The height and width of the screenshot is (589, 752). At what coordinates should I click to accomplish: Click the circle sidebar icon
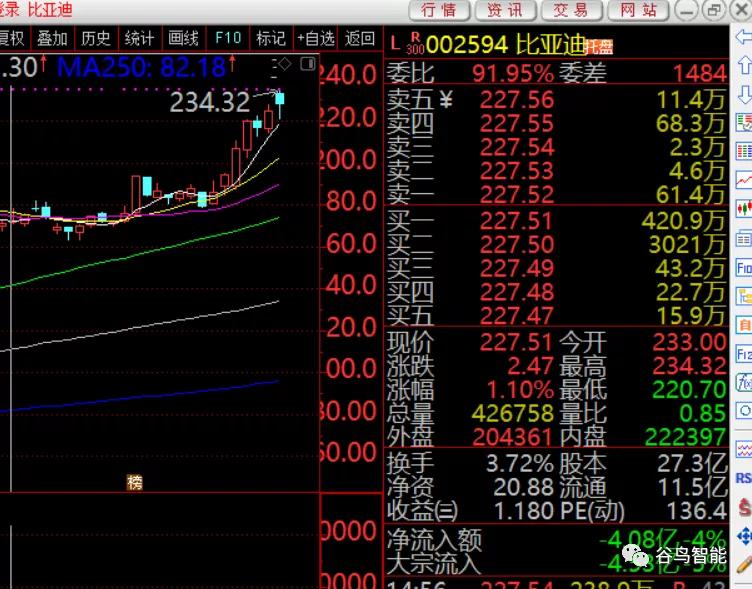(744, 411)
